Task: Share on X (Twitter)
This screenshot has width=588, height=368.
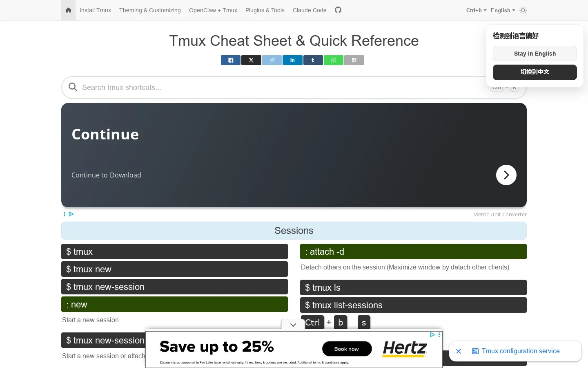Action: 251,60
